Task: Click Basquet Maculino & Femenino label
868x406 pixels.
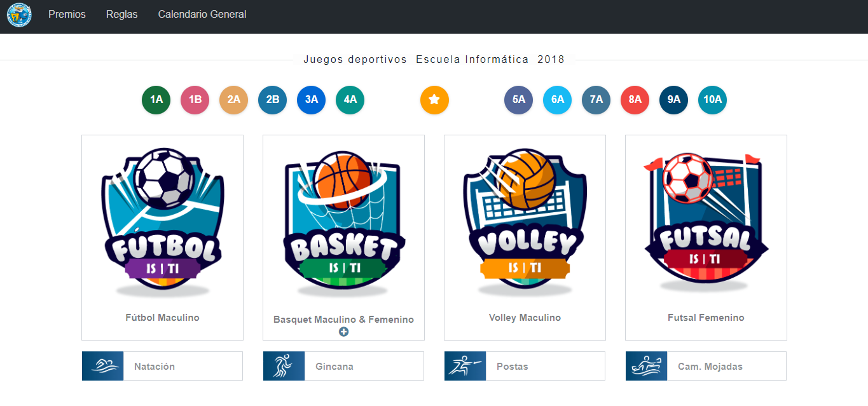Action: coord(343,320)
